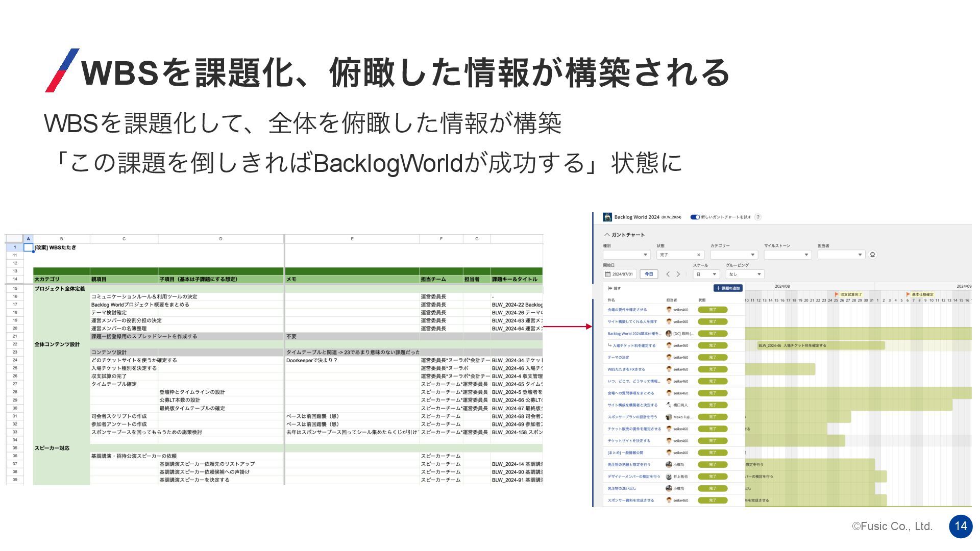
Task: Open the カテゴリー filter dropdown
Action: pos(734,255)
